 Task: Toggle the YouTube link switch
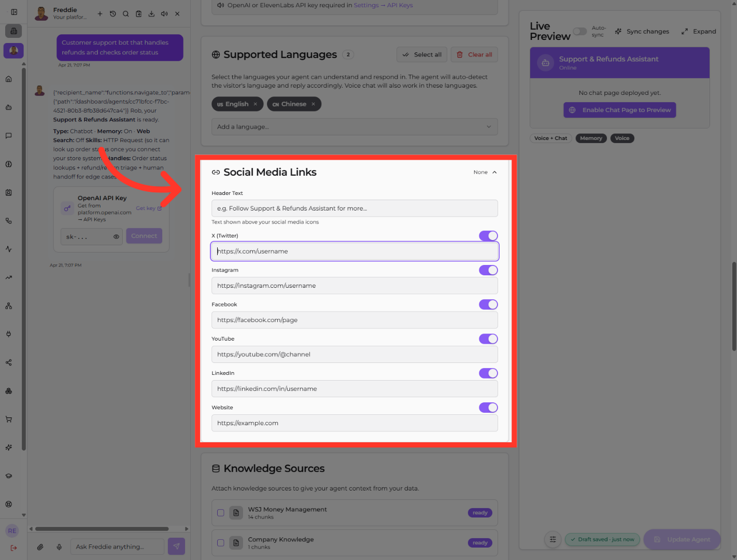[x=488, y=339]
